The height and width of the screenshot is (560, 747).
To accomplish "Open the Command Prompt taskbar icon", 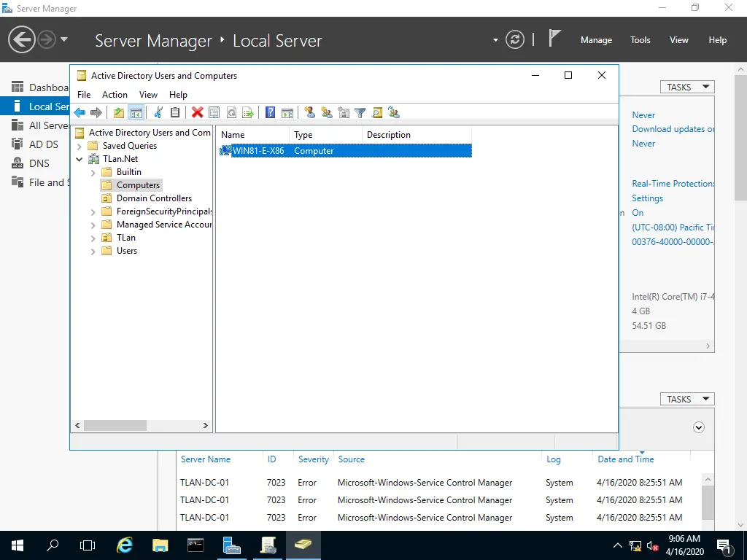I will click(x=196, y=545).
